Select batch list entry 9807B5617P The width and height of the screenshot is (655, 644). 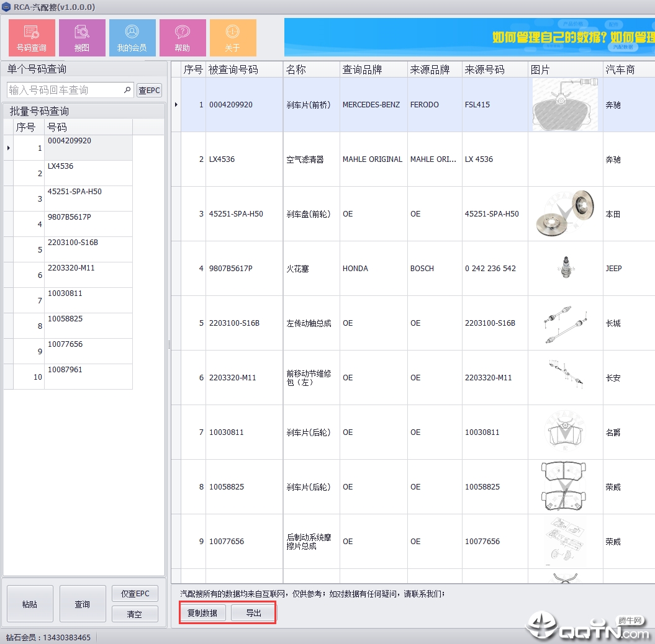click(x=89, y=224)
